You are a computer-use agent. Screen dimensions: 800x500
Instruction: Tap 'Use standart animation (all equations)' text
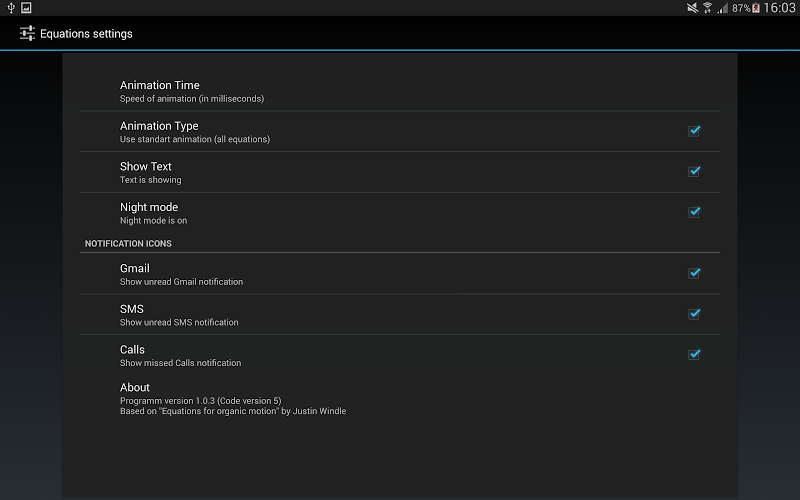(x=195, y=139)
